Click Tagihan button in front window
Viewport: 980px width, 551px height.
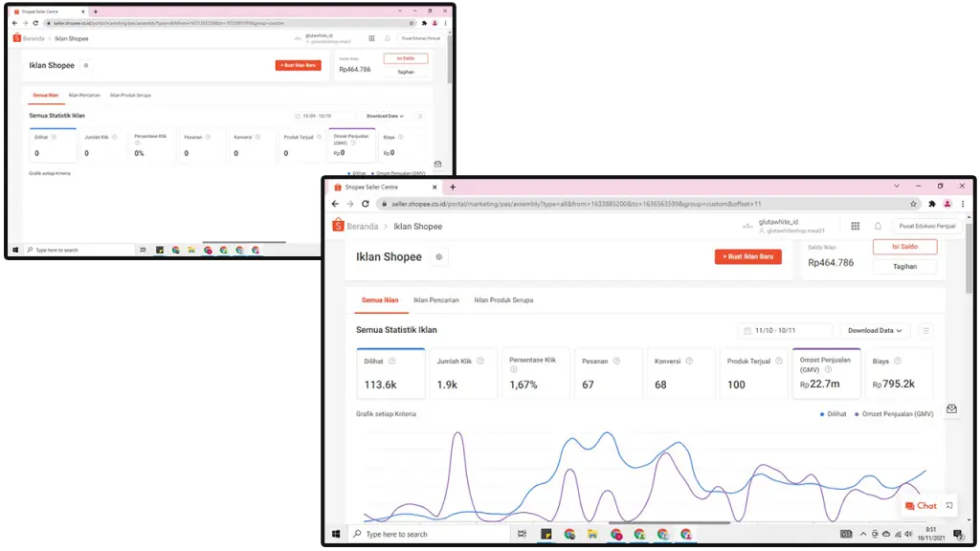point(905,267)
